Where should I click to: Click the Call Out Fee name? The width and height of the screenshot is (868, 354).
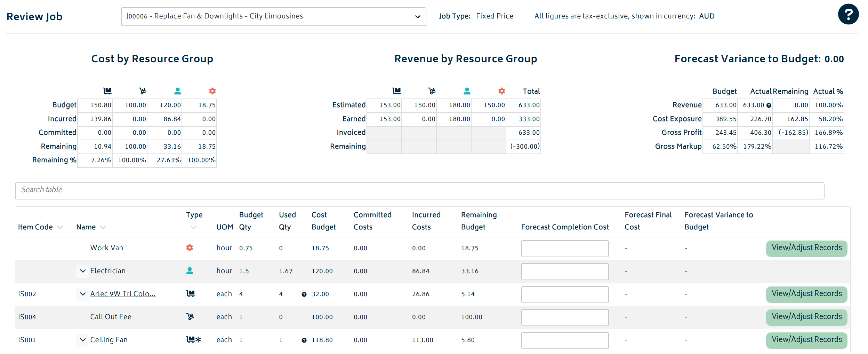click(x=111, y=316)
